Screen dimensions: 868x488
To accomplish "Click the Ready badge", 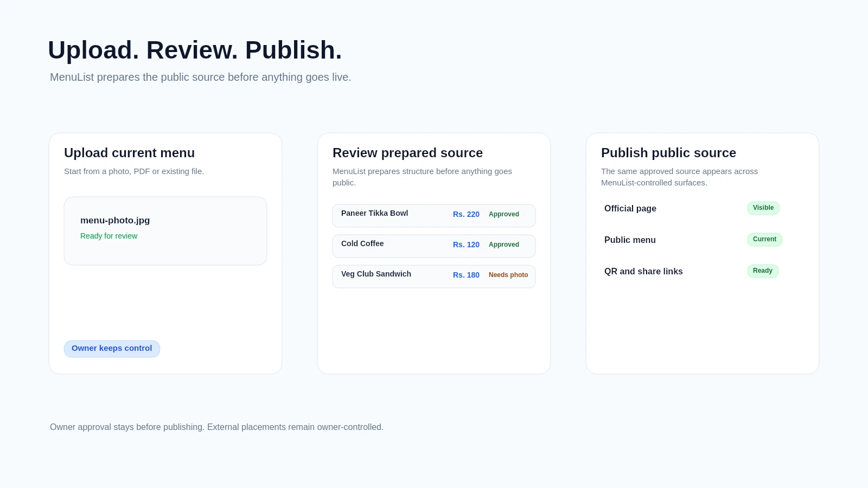I will point(763,271).
